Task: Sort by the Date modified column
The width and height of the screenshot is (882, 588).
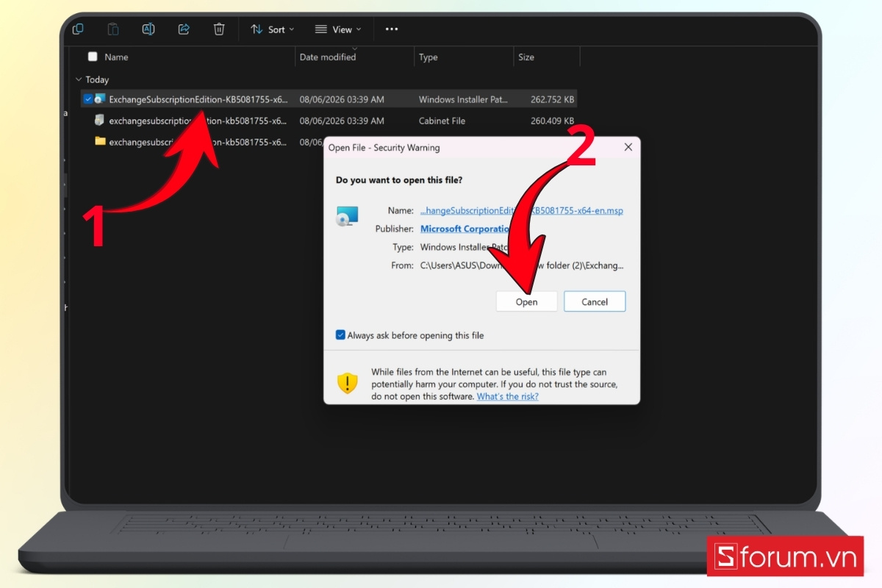Action: click(328, 57)
